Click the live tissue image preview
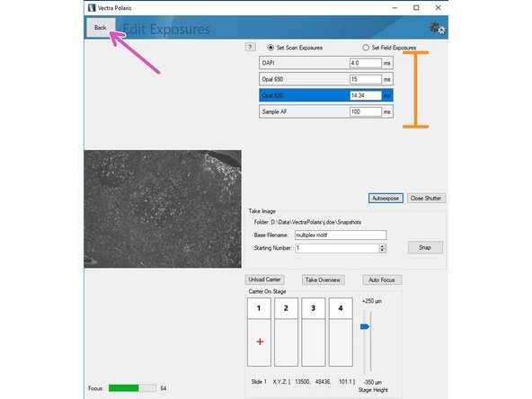Screen dimensions: 532x399 [163, 209]
